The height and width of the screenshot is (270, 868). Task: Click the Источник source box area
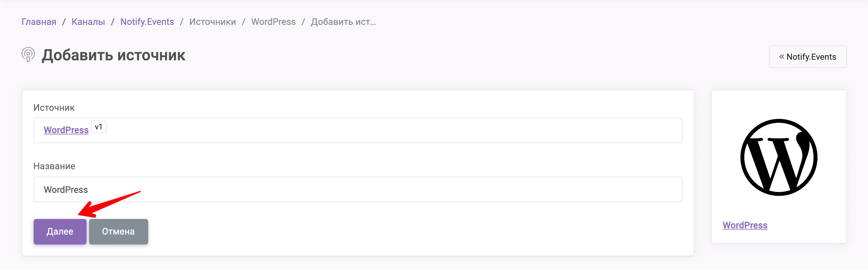(x=358, y=130)
